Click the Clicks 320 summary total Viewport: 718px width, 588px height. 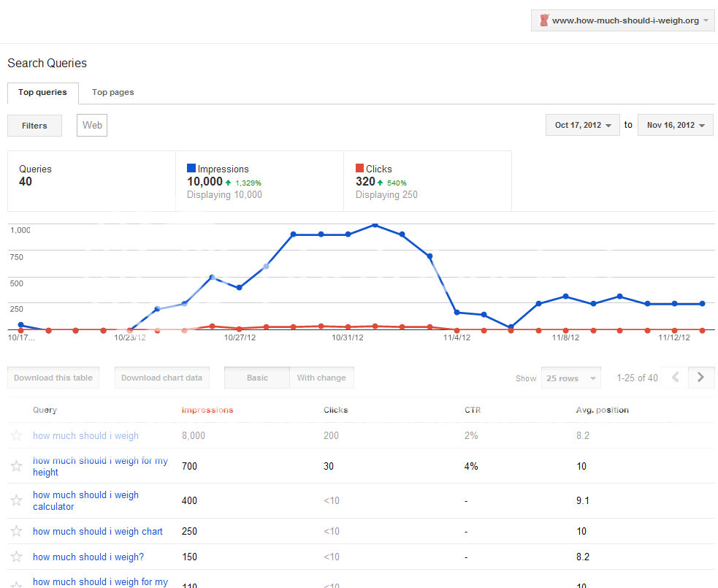point(365,181)
